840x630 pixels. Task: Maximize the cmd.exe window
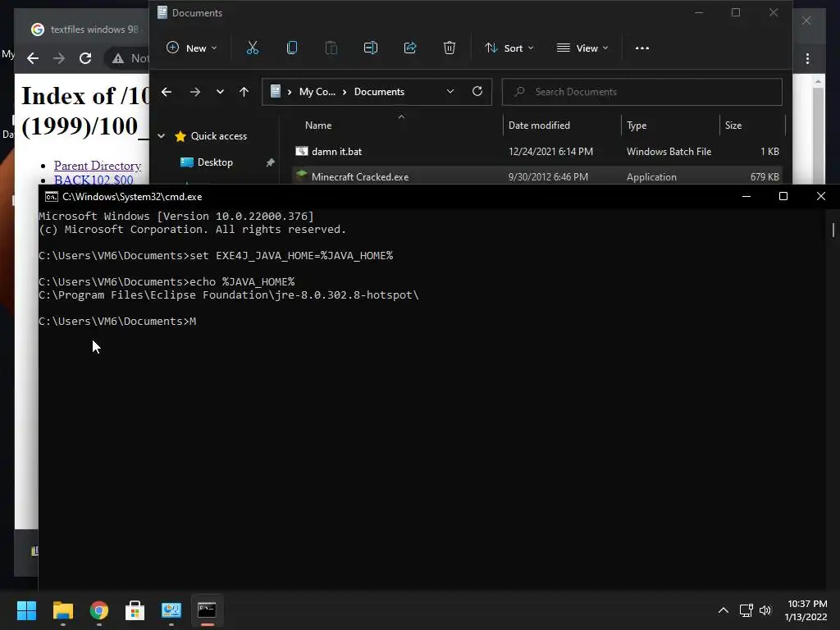tap(783, 197)
